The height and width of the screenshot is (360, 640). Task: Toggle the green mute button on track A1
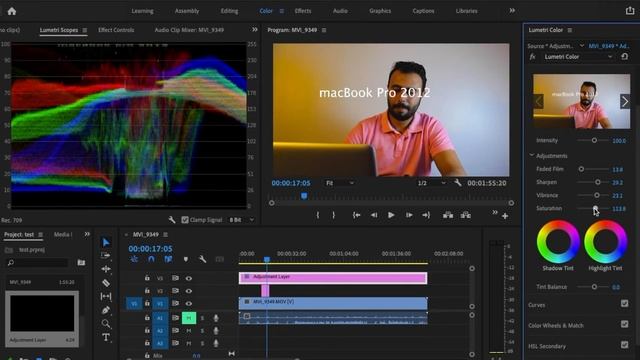(189, 318)
